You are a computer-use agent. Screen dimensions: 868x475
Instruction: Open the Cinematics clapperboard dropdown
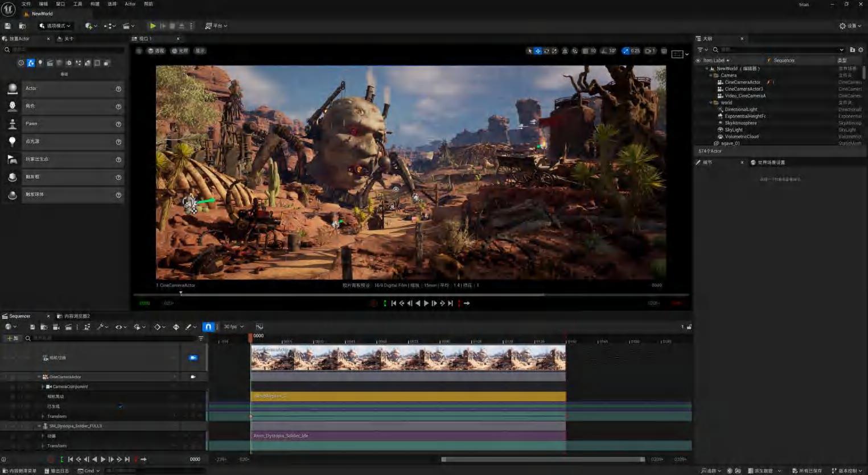click(x=129, y=26)
